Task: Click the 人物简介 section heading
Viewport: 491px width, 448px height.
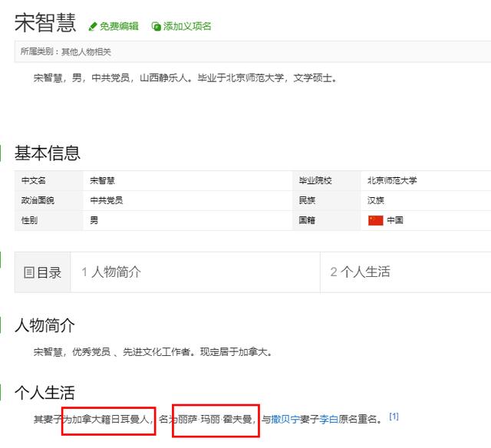Action: click(44, 325)
